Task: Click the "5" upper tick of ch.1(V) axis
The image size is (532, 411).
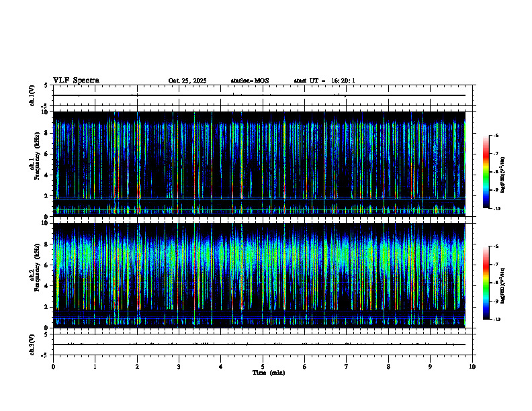Action: pyautogui.click(x=46, y=85)
